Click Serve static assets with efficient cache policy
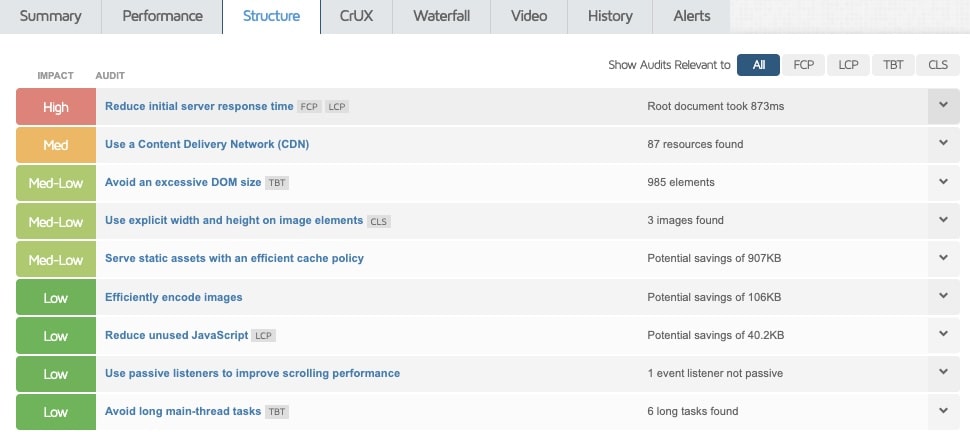The width and height of the screenshot is (970, 432). click(234, 258)
